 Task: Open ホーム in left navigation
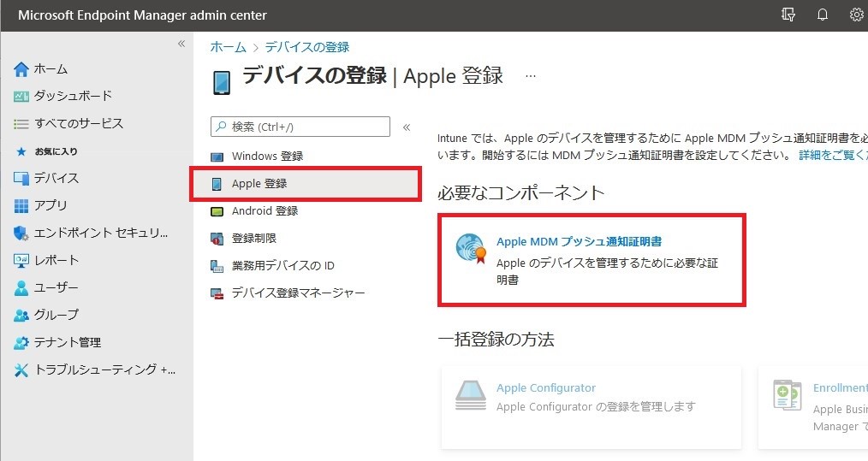51,69
